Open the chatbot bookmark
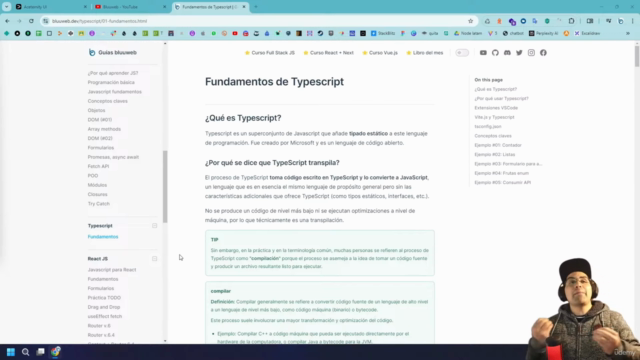The image size is (640, 360). [x=513, y=33]
